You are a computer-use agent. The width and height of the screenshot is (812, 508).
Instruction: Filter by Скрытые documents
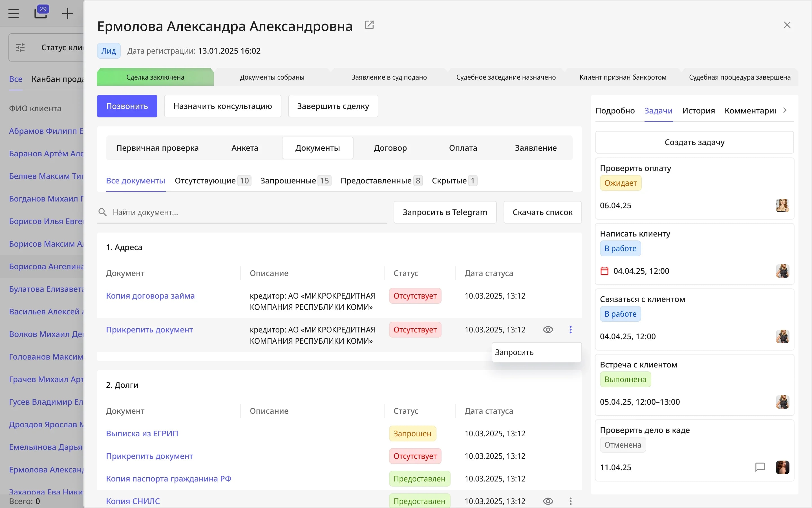click(454, 181)
